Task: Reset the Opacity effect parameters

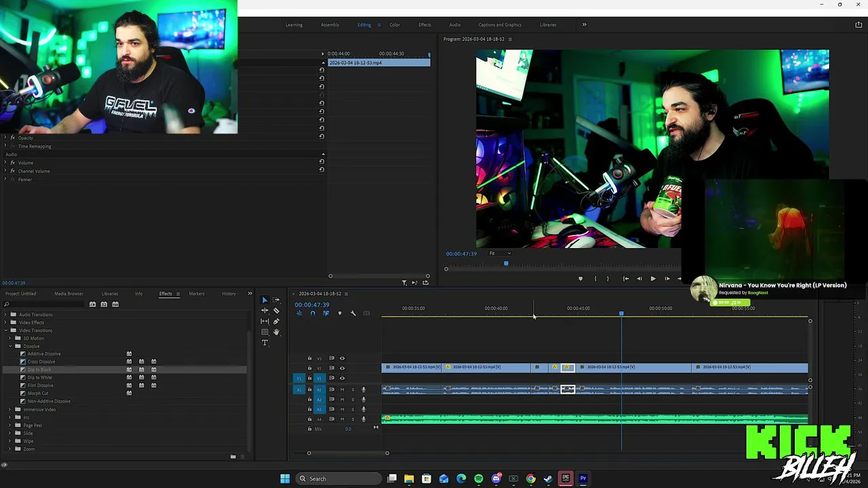Action: (x=321, y=136)
